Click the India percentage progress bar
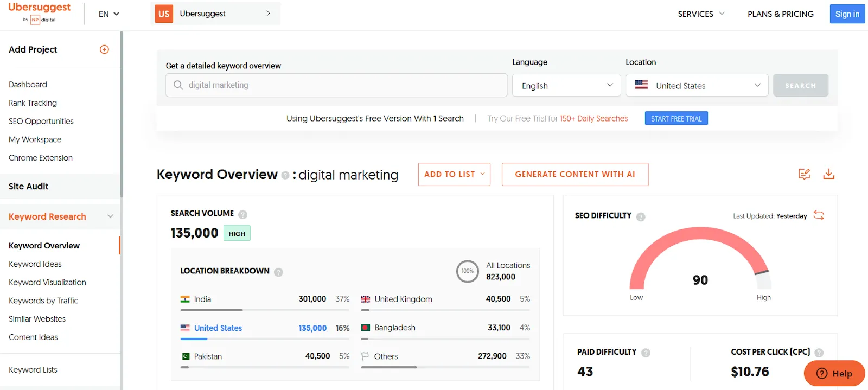Image resolution: width=868 pixels, height=390 pixels. 265,310
